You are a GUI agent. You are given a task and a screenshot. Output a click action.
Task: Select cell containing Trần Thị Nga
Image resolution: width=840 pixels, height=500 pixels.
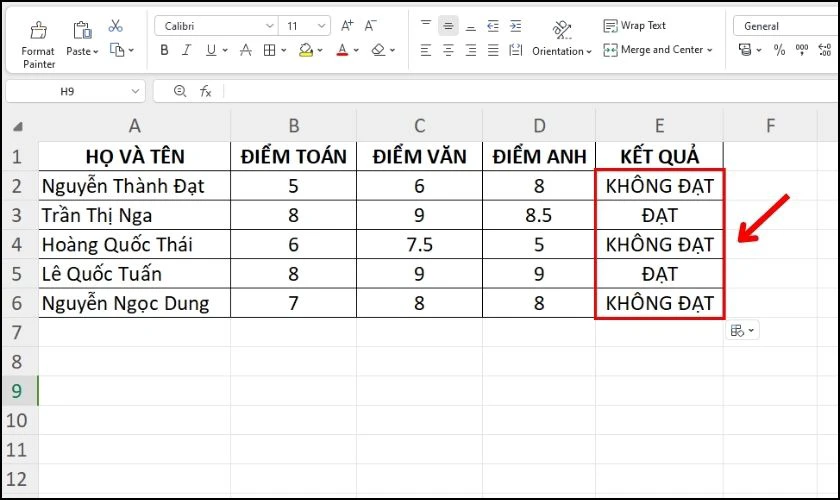click(134, 215)
